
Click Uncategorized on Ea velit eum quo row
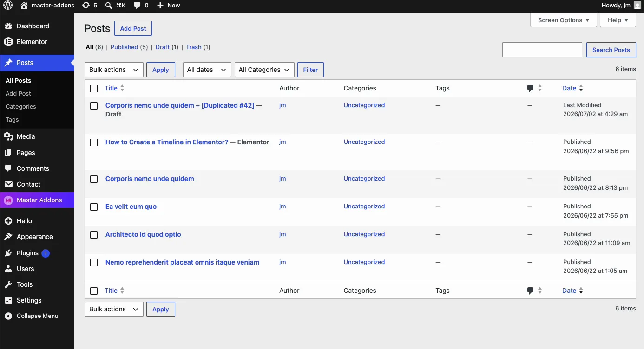[x=364, y=207]
